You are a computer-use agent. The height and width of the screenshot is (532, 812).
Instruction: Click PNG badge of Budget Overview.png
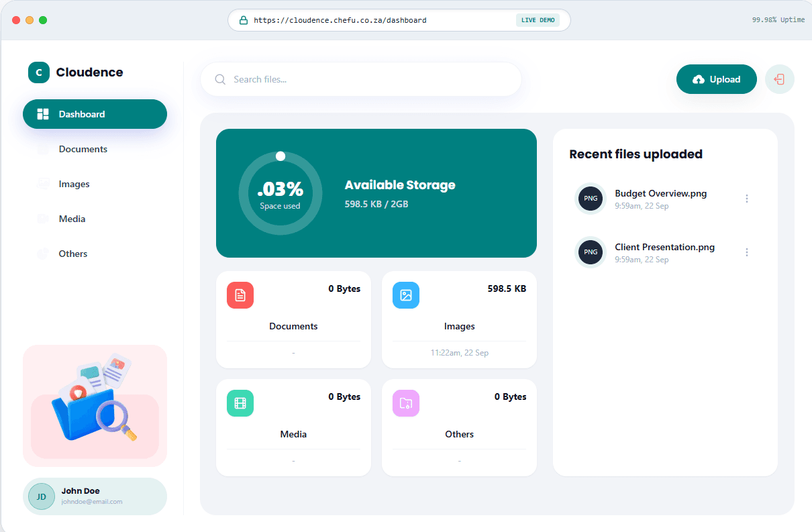pyautogui.click(x=591, y=199)
